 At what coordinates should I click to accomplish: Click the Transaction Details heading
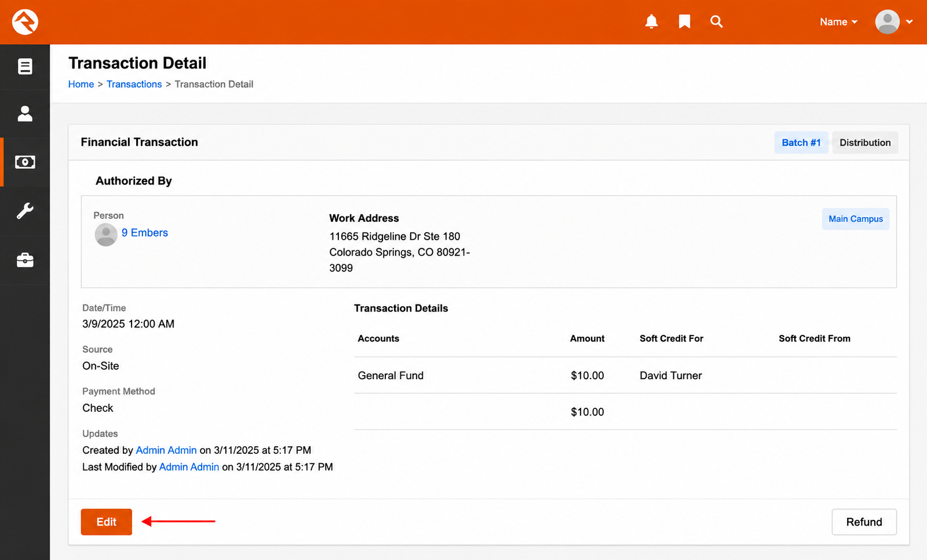(x=401, y=308)
